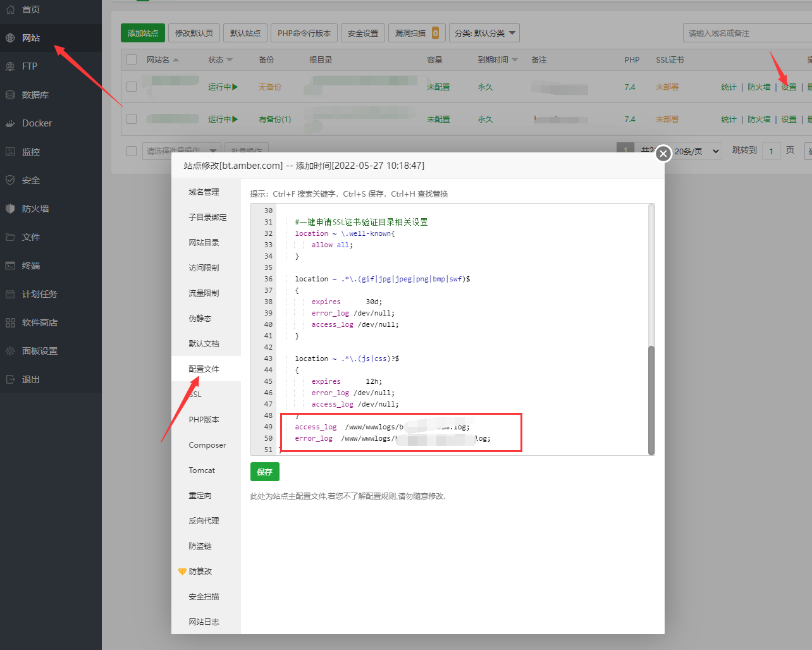This screenshot has height=650, width=812.
Task: Tick the checkbox beside 请选择批量操作
Action: point(132,151)
